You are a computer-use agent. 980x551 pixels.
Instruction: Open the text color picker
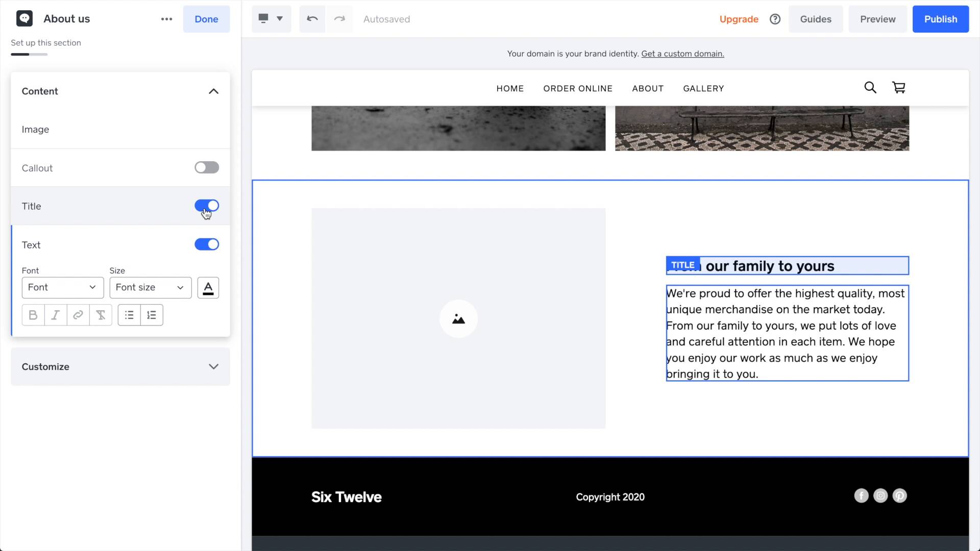point(208,288)
